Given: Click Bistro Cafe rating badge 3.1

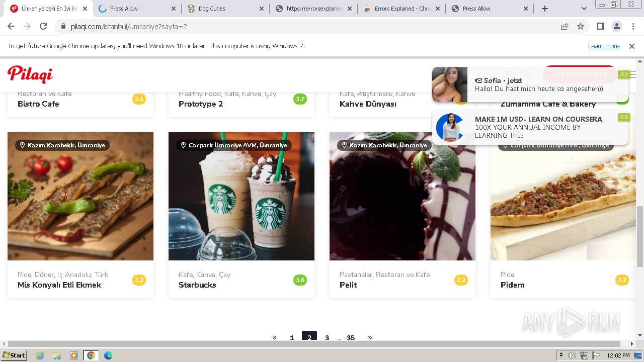Looking at the screenshot, I should (x=139, y=99).
